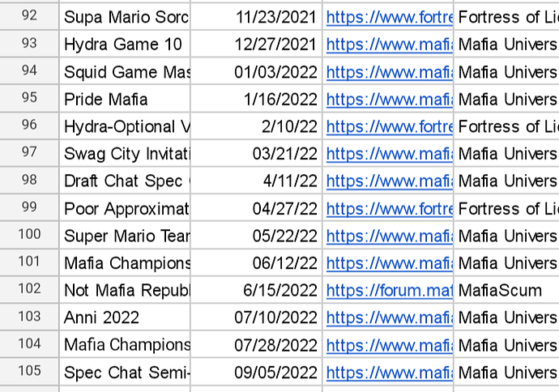Select the 09/05/2022 date cell
The image size is (559, 392).
pyautogui.click(x=256, y=373)
